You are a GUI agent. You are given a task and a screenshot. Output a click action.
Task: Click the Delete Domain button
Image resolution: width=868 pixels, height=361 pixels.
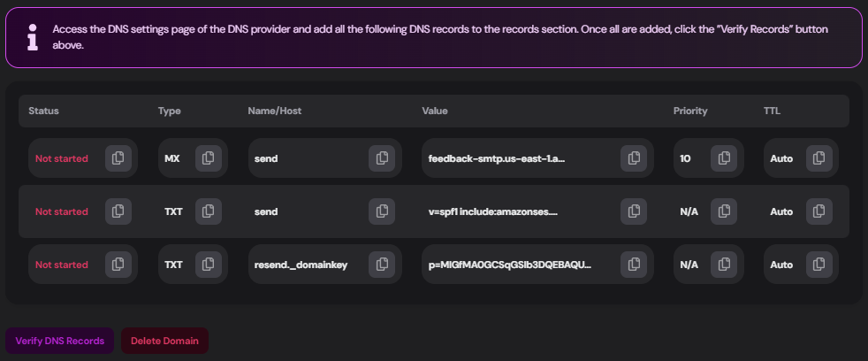coord(164,341)
